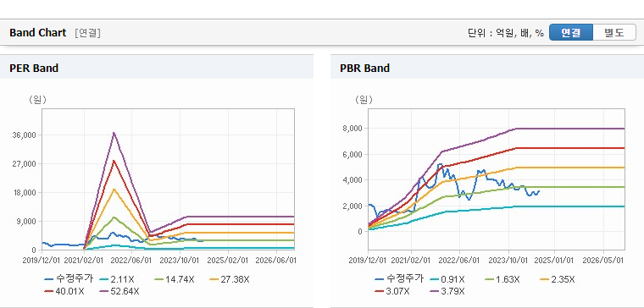Select the 연결 toggle button
This screenshot has width=644, height=308.
[571, 32]
